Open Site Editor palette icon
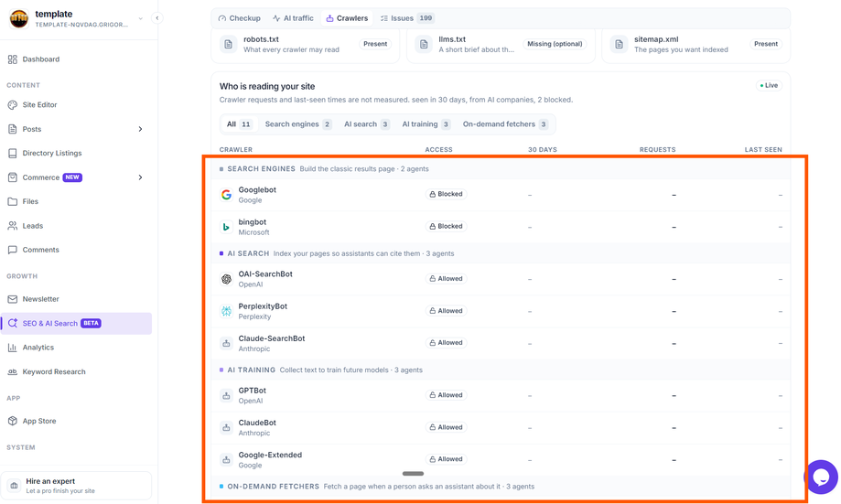Viewport: 841px width, 504px height. pyautogui.click(x=12, y=105)
